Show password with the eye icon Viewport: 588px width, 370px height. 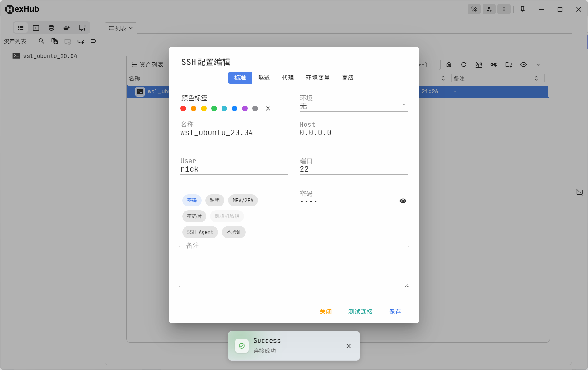click(x=403, y=201)
